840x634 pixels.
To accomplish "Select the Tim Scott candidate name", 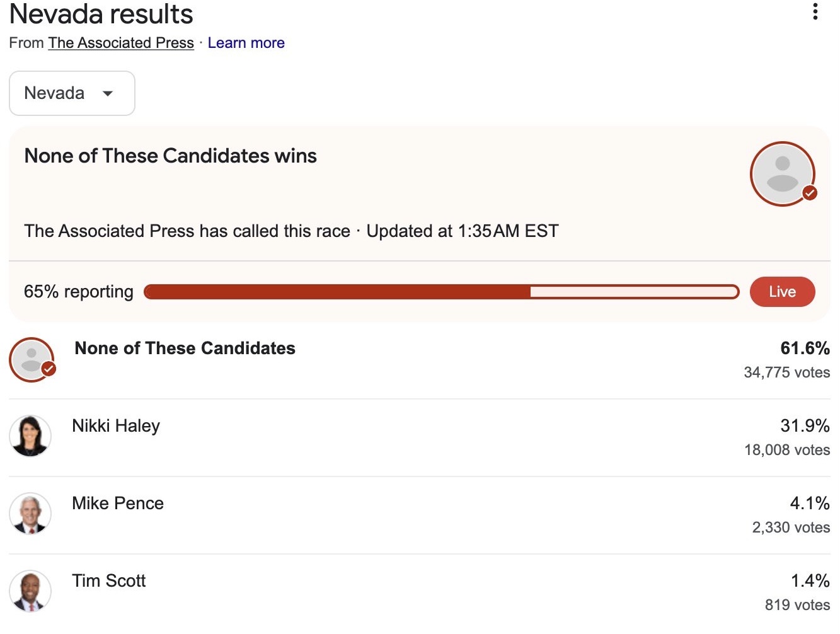I will 109,581.
